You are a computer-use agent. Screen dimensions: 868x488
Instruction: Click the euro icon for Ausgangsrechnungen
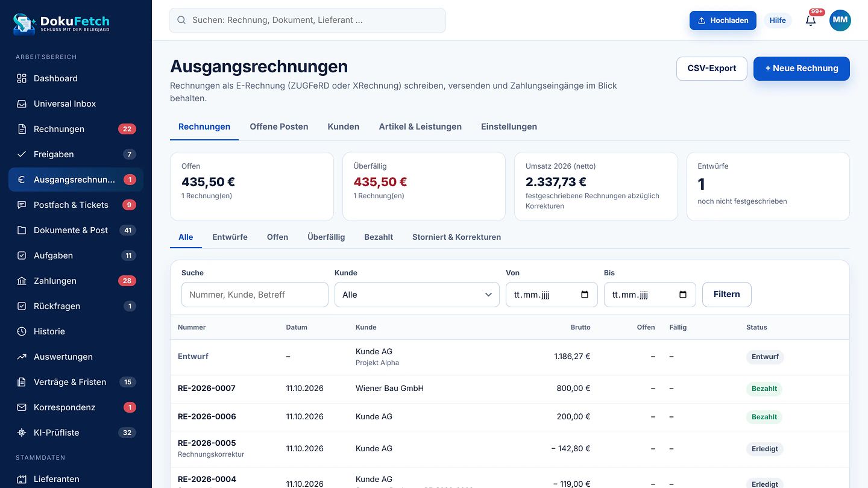(22, 180)
